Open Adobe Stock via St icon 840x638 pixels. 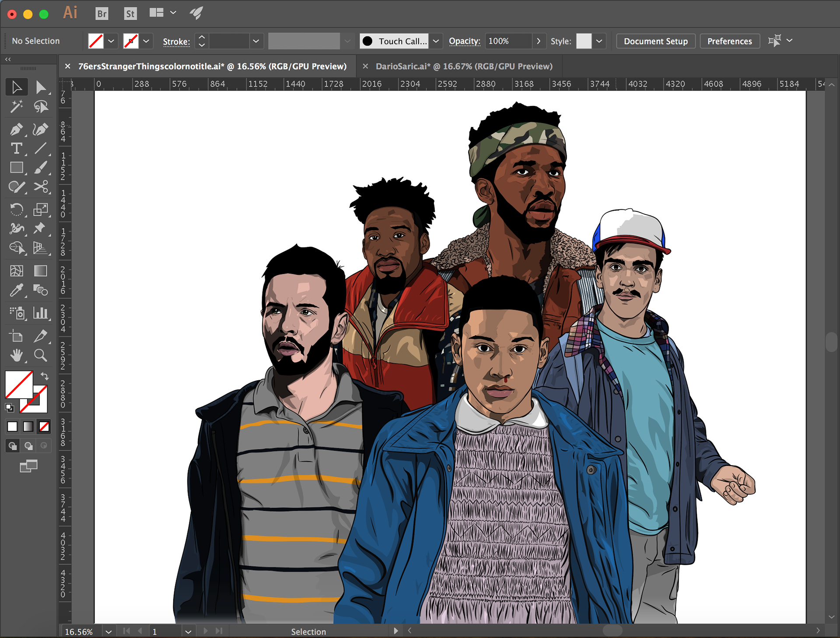tap(130, 14)
